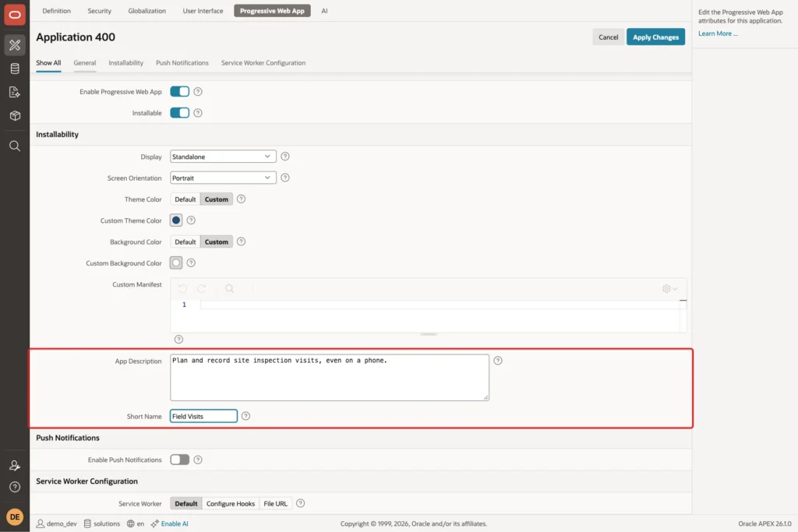
Task: Set Background Color to Custom
Action: point(217,242)
